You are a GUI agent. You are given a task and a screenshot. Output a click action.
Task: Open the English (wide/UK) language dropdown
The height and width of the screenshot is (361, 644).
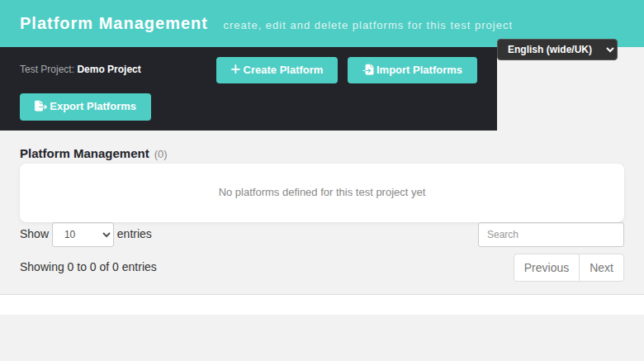[x=557, y=50]
